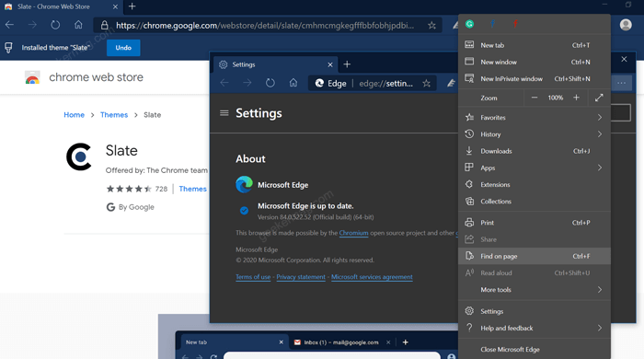Favorite the edge://settings page with star
The height and width of the screenshot is (359, 644).
pyautogui.click(x=426, y=84)
